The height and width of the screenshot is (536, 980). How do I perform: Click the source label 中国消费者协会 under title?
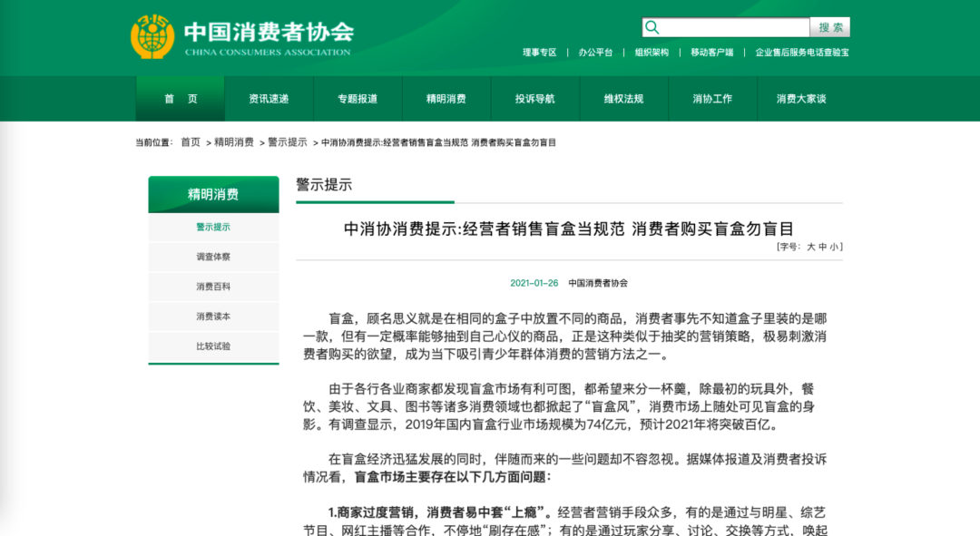(x=598, y=283)
